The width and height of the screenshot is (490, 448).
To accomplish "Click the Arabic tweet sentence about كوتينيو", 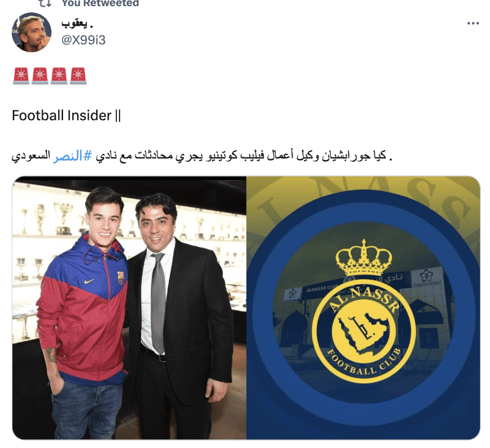I will [202, 156].
